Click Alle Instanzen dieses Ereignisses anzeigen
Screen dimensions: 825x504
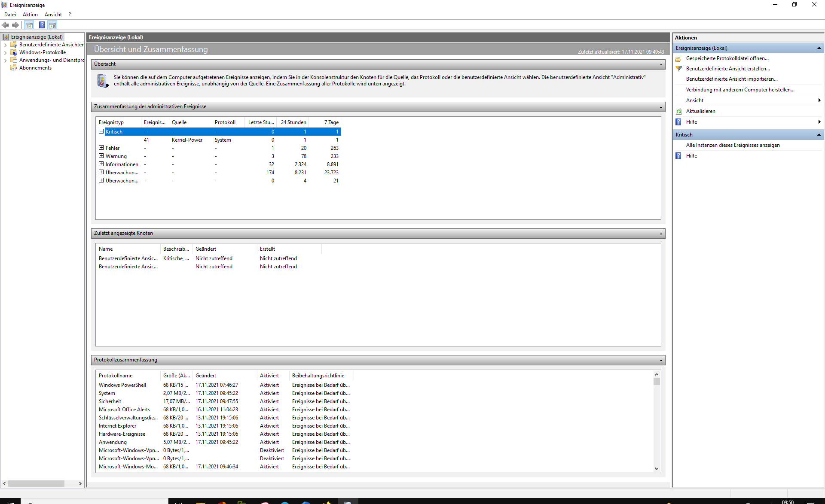[733, 145]
